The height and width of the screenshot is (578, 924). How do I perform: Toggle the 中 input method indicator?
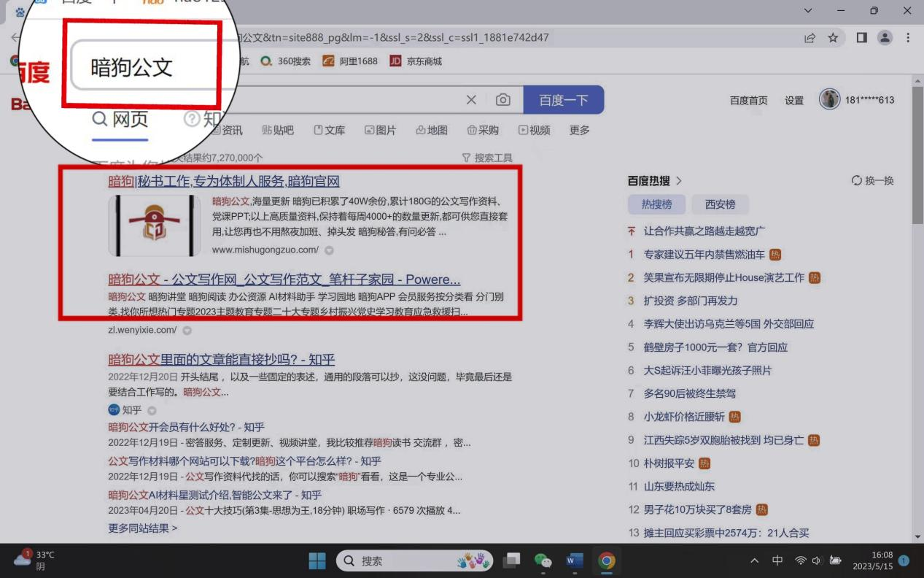click(x=777, y=560)
